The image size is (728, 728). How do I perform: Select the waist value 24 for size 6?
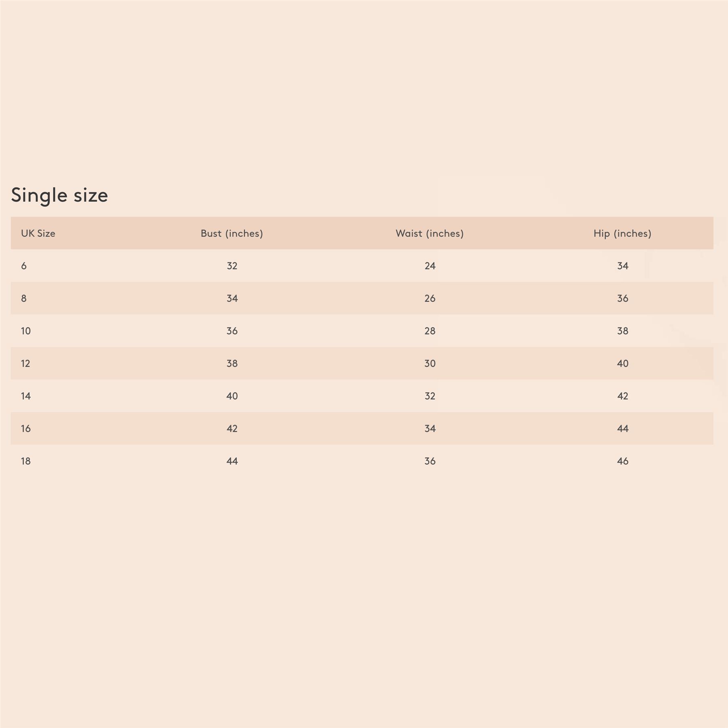click(x=430, y=266)
